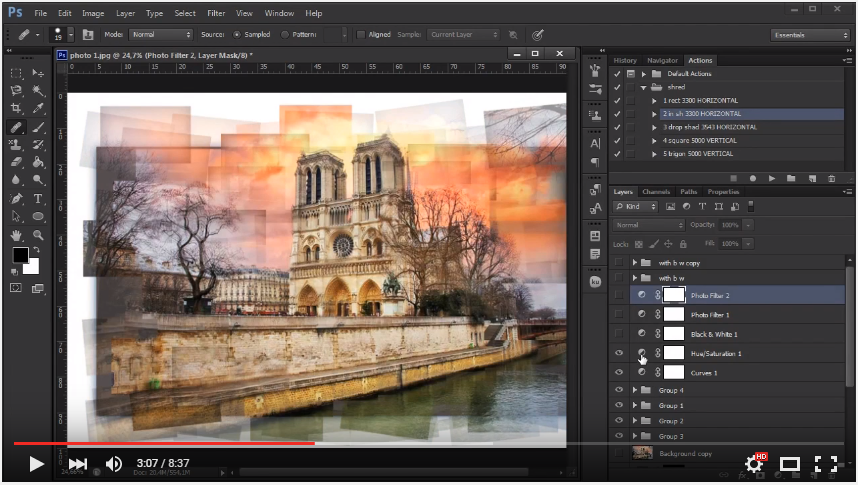The height and width of the screenshot is (485, 858).
Task: Hide the Curves 1 layer
Action: coord(619,372)
